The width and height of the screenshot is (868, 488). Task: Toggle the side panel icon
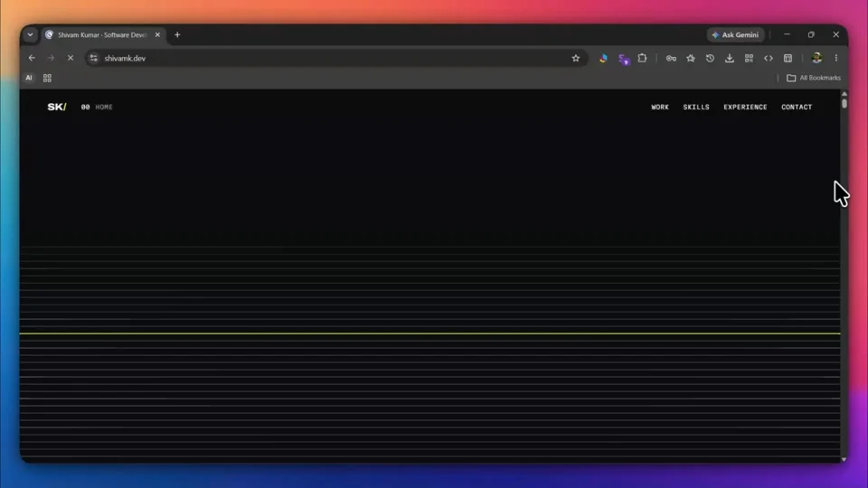pyautogui.click(x=788, y=58)
